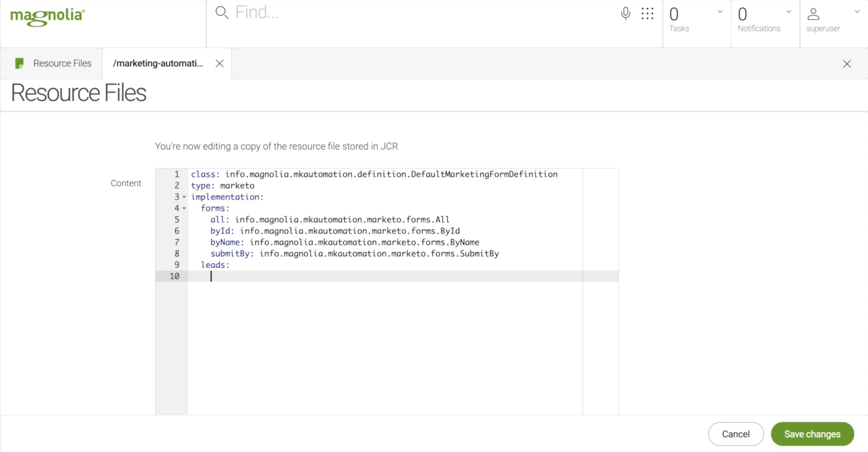Click the line 9 leads entry in the editor

pos(215,265)
